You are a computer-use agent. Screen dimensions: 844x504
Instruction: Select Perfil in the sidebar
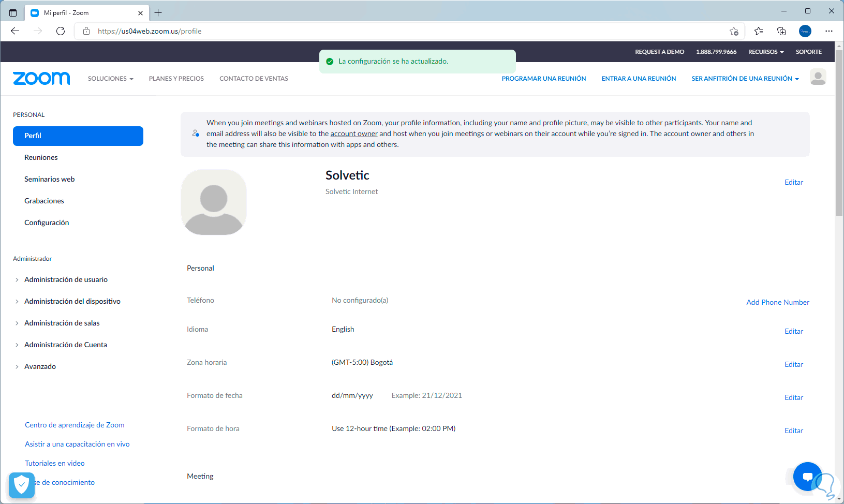click(x=78, y=136)
